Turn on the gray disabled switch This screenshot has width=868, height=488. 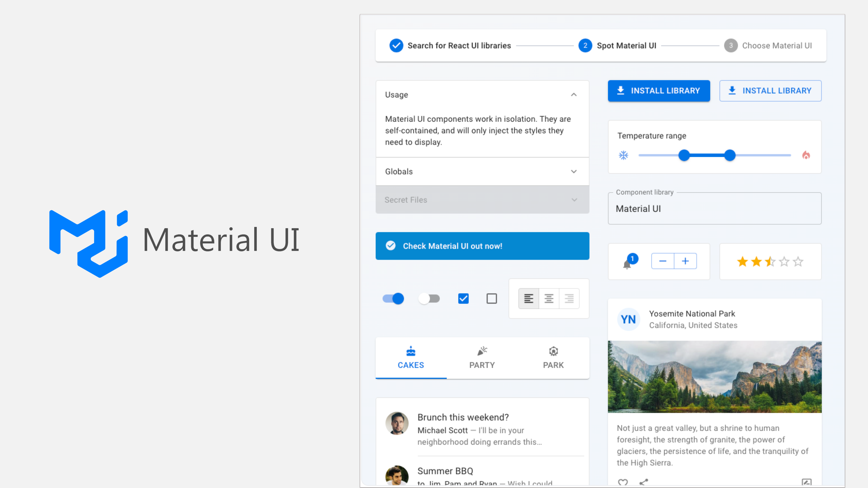point(429,299)
